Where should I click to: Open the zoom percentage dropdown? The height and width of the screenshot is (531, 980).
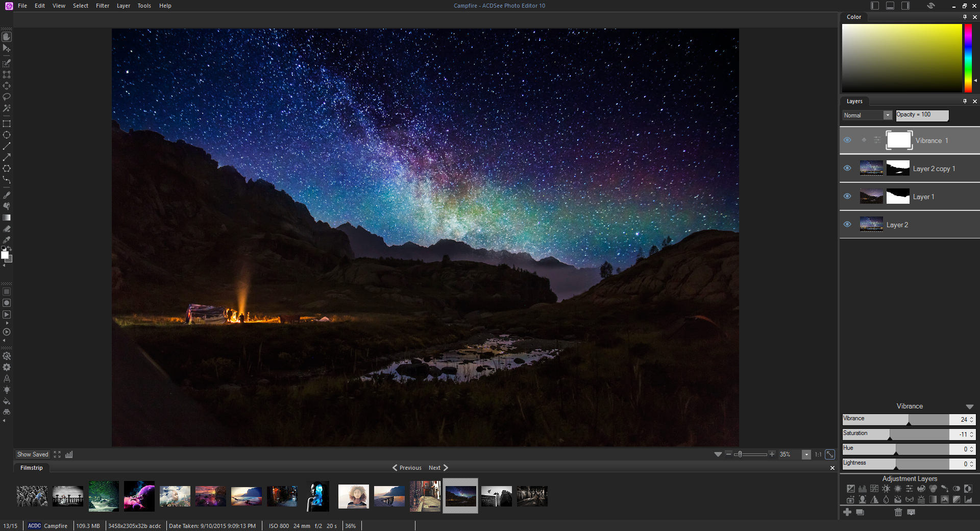tap(806, 454)
